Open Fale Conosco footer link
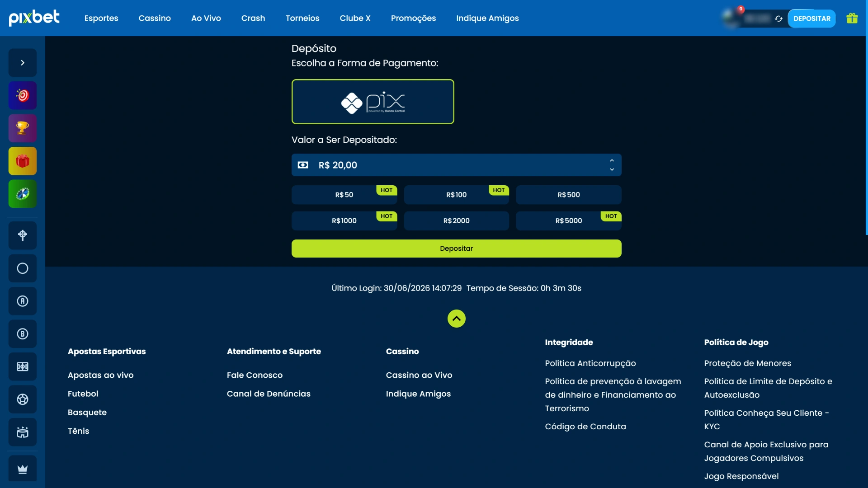Image resolution: width=868 pixels, height=488 pixels. pyautogui.click(x=255, y=375)
